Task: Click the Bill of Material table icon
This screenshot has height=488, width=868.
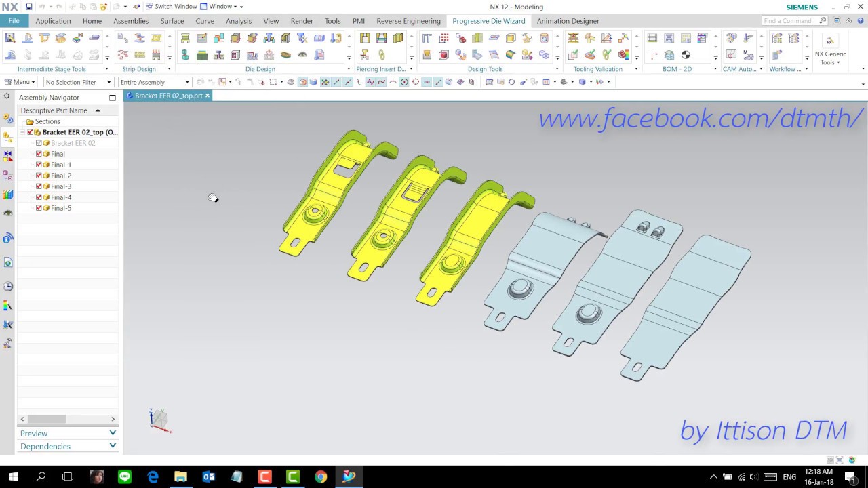Action: point(652,38)
